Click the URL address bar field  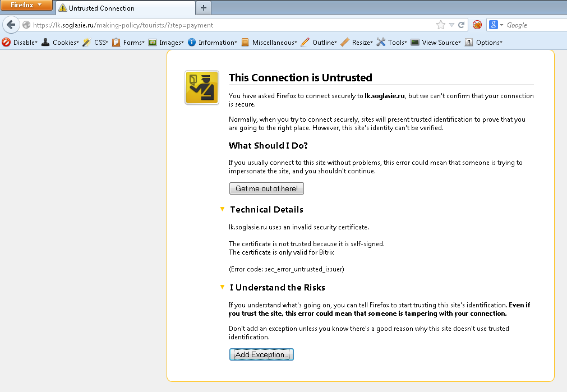coord(232,25)
